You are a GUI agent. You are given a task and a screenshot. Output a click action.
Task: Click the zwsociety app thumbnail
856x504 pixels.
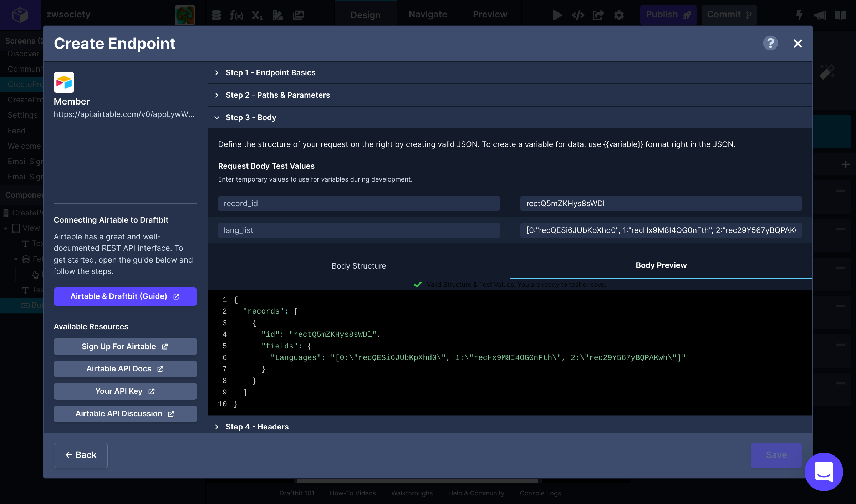pos(185,15)
